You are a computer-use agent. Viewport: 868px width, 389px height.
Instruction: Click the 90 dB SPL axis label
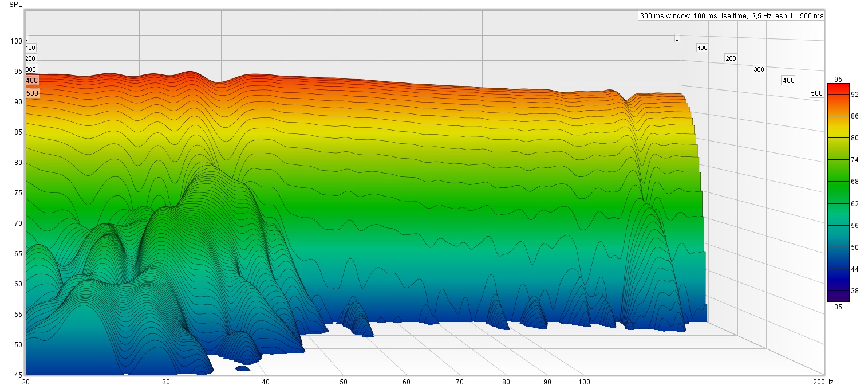tap(17, 102)
